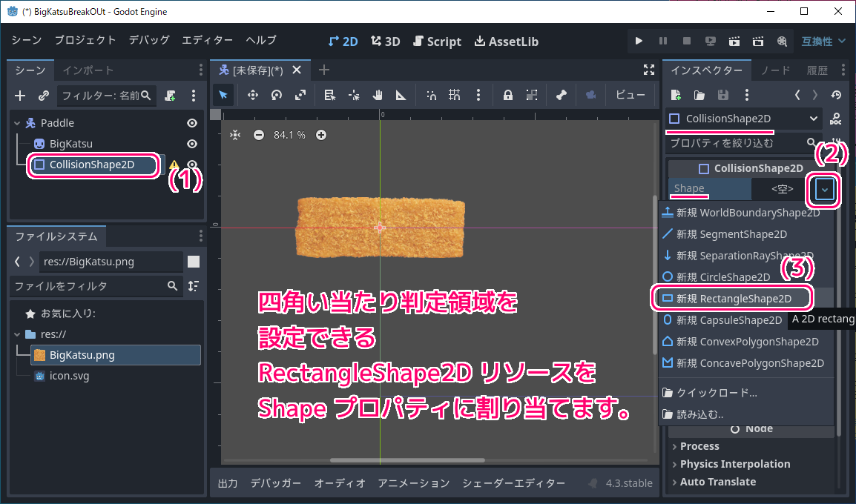
Task: Run the project with Play button
Action: (639, 41)
